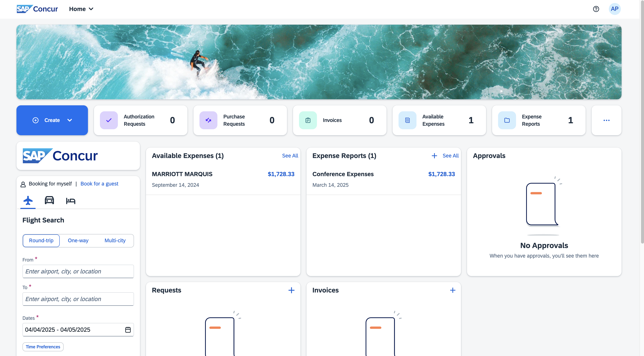644x356 pixels.
Task: Choose the One-way flight option
Action: click(x=78, y=240)
